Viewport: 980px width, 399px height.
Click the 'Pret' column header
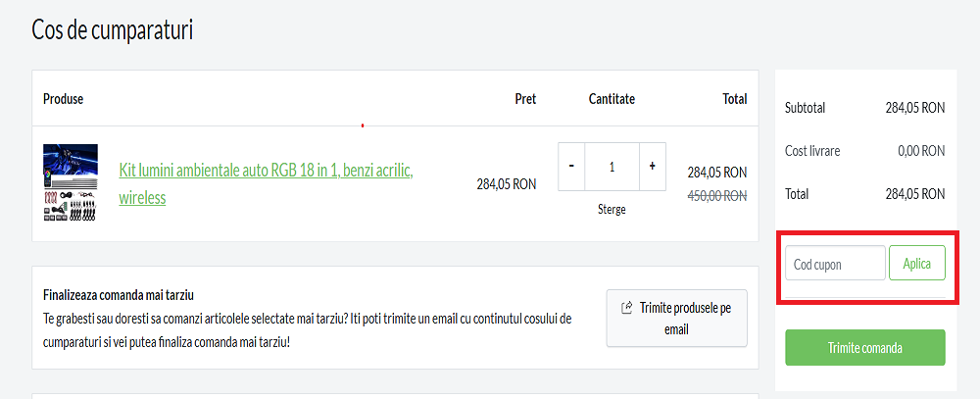pyautogui.click(x=525, y=99)
